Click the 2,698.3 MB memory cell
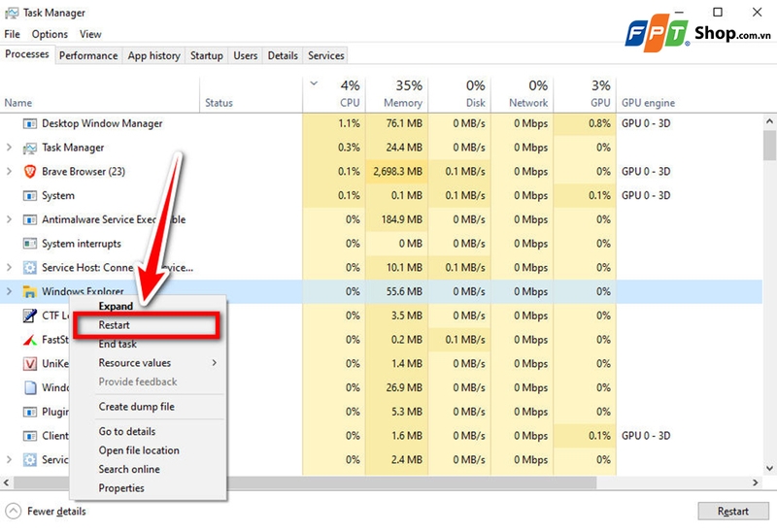This screenshot has width=777, height=532. 397,172
